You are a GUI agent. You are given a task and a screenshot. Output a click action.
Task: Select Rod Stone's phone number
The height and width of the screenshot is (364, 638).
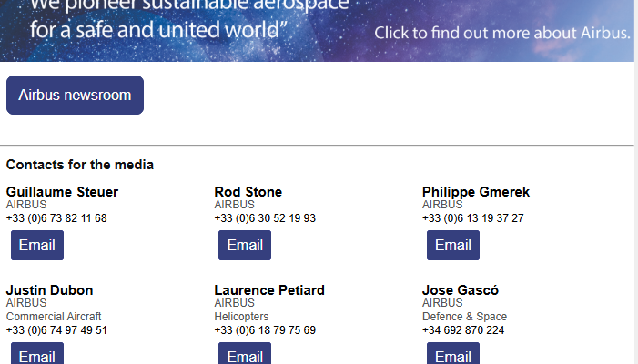[265, 218]
